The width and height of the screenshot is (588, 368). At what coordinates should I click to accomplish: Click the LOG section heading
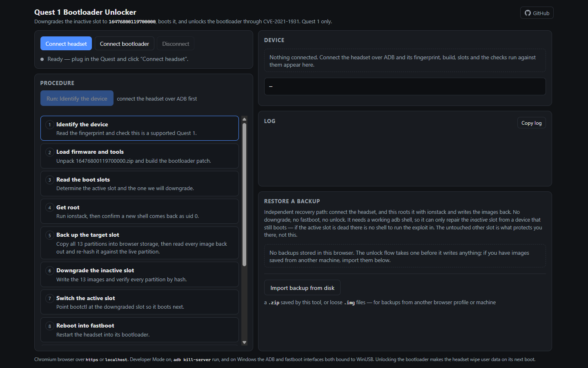[270, 121]
